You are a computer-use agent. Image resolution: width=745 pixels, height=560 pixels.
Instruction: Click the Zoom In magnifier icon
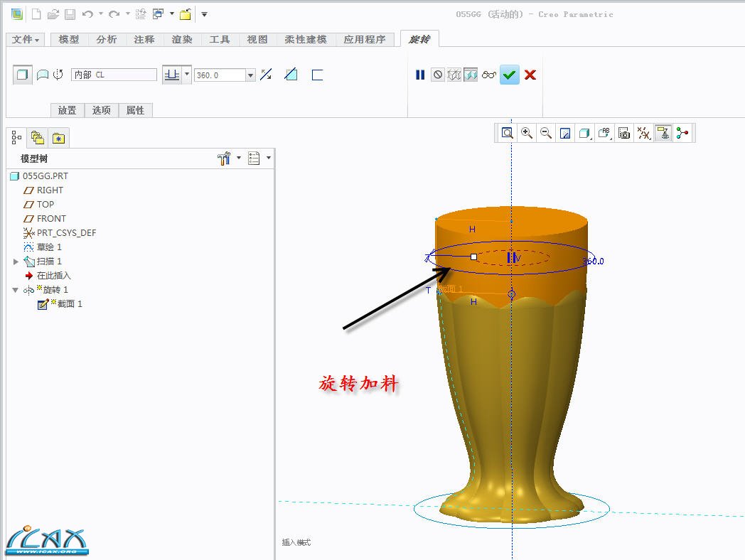(x=527, y=133)
